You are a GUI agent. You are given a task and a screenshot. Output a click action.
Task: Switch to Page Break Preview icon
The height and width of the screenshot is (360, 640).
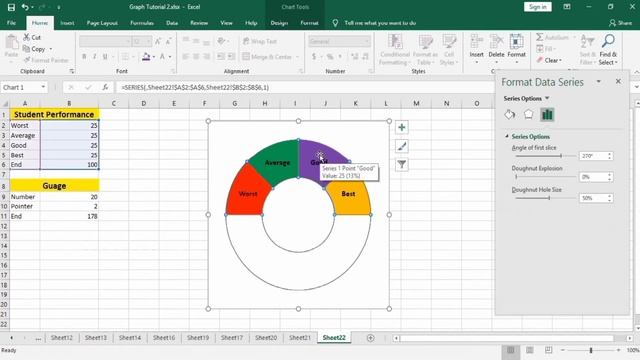click(x=548, y=350)
